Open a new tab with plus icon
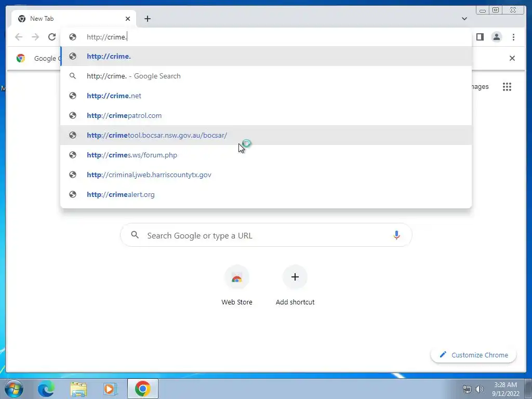 pos(147,19)
